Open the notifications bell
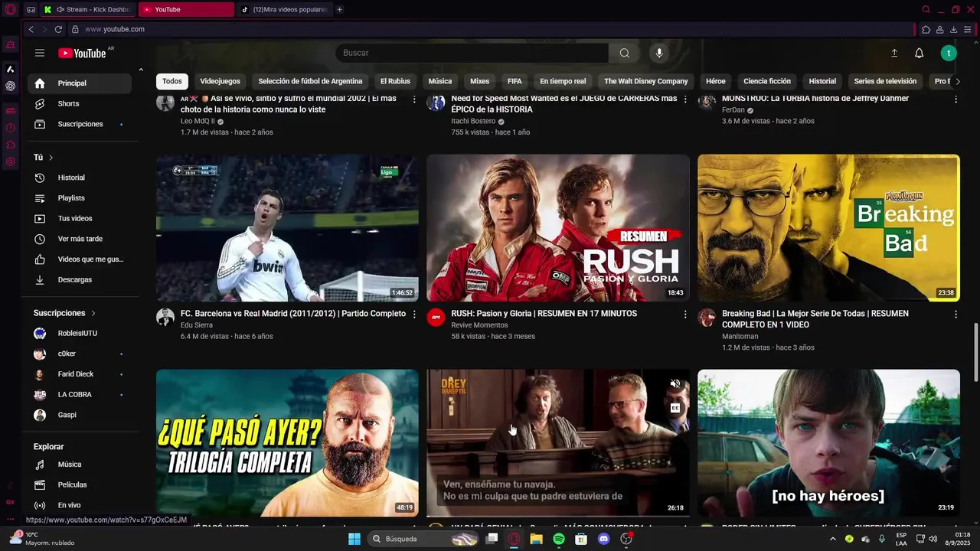The image size is (980, 551). (x=920, y=53)
